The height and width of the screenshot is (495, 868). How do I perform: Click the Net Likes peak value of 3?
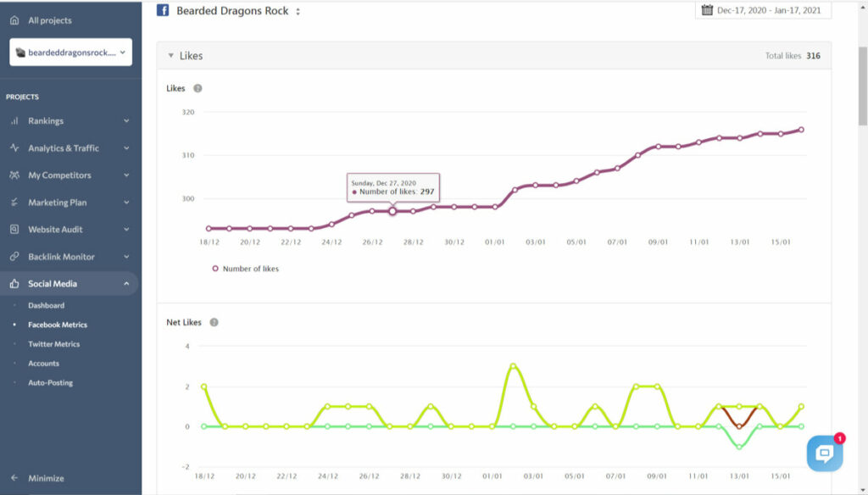click(x=513, y=366)
